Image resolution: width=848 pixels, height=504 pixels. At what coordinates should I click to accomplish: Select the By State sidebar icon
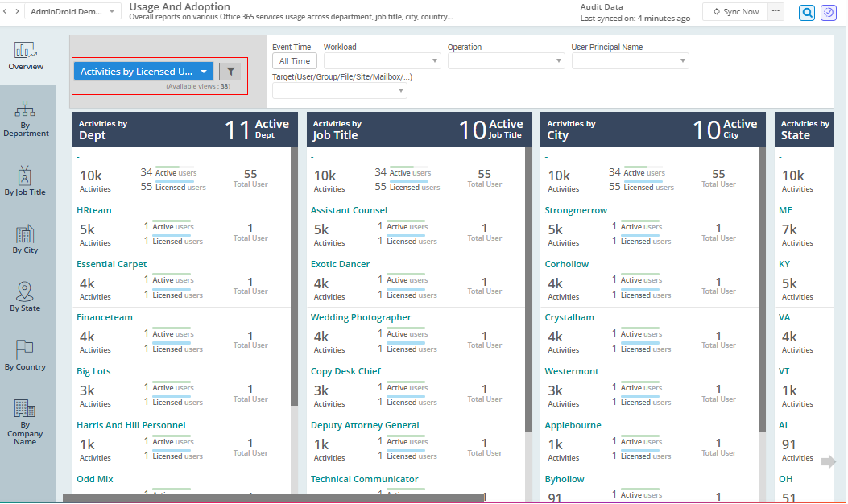[25, 292]
